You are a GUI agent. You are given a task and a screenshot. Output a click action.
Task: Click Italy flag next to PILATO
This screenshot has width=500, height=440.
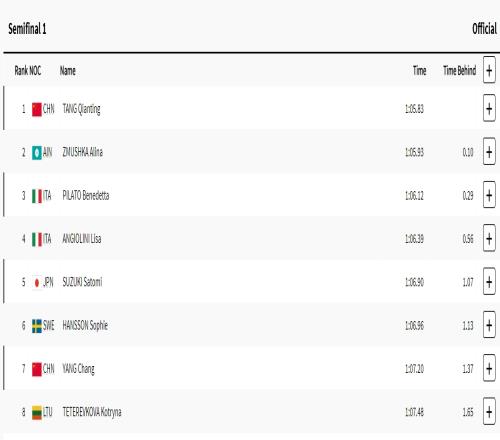tap(37, 196)
